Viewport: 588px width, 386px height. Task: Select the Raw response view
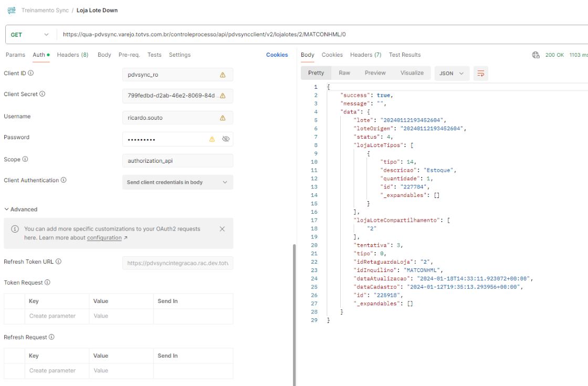coord(344,73)
